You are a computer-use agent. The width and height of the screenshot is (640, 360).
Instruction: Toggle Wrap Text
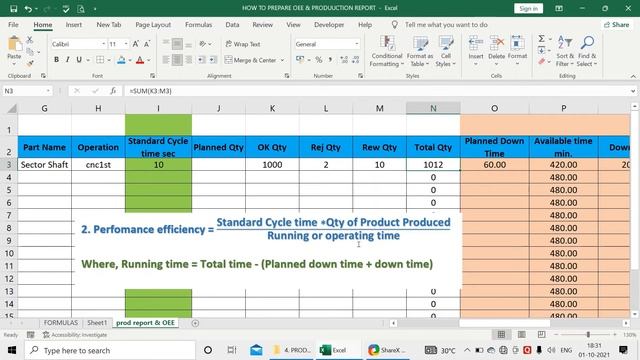(243, 44)
